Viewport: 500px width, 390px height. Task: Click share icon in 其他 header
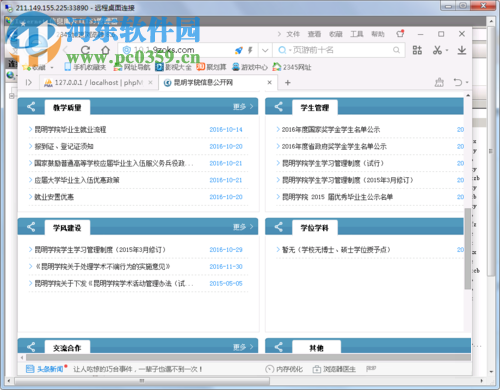point(279,347)
